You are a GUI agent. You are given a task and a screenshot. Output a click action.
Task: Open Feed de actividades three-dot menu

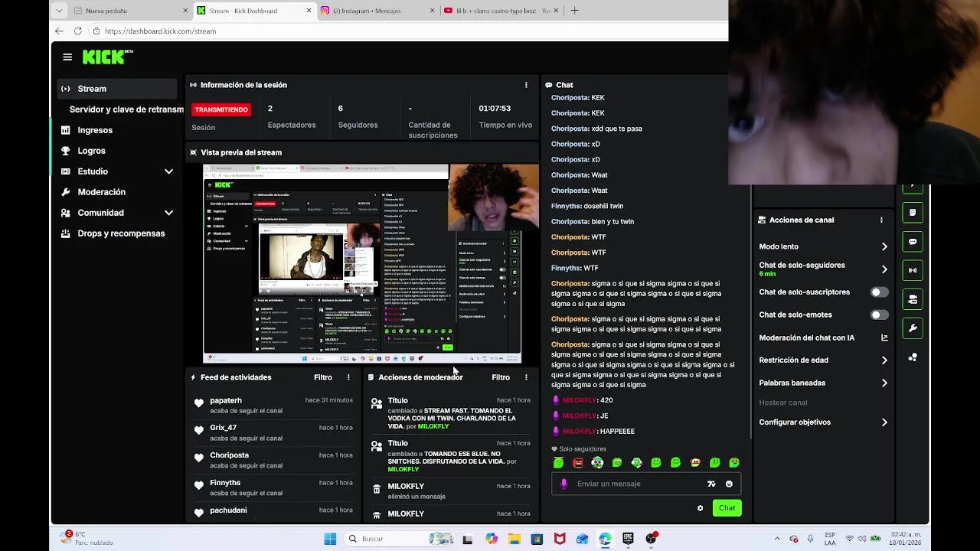point(348,377)
